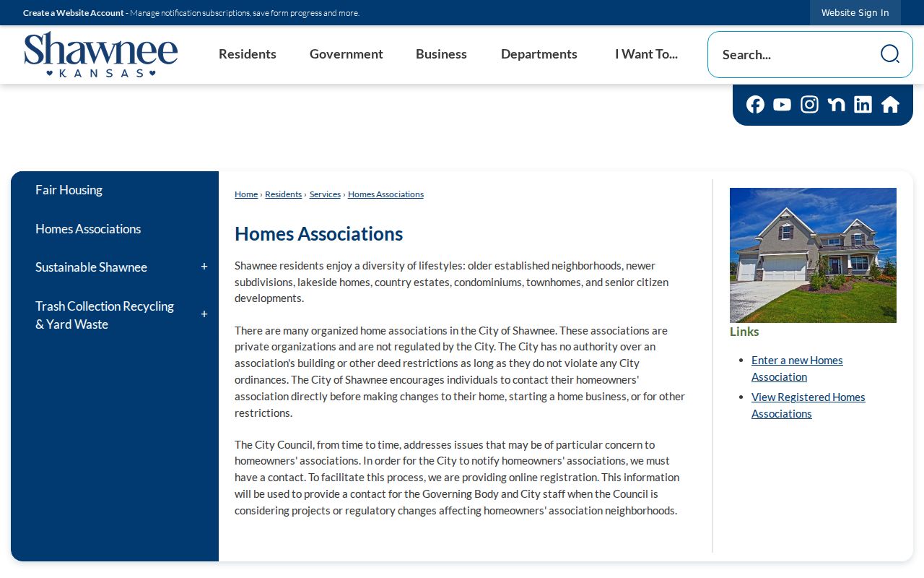
Task: Click Homes Associations breadcrumb
Action: coord(385,194)
